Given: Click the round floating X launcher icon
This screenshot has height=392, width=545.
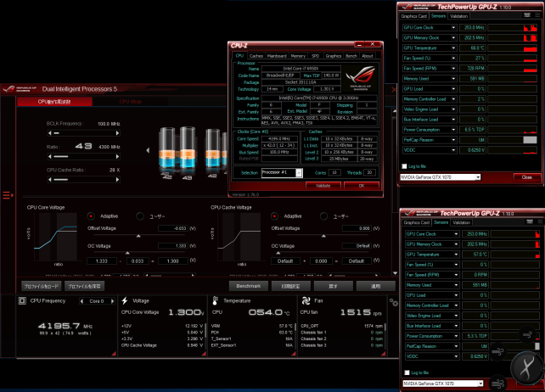Looking at the screenshot, I should 527,368.
